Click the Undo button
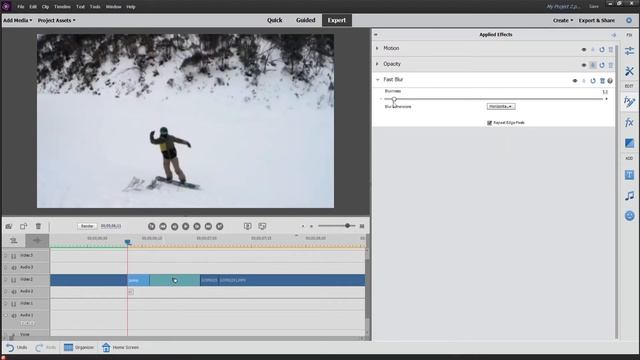Image resolution: width=640 pixels, height=360 pixels. click(x=17, y=347)
